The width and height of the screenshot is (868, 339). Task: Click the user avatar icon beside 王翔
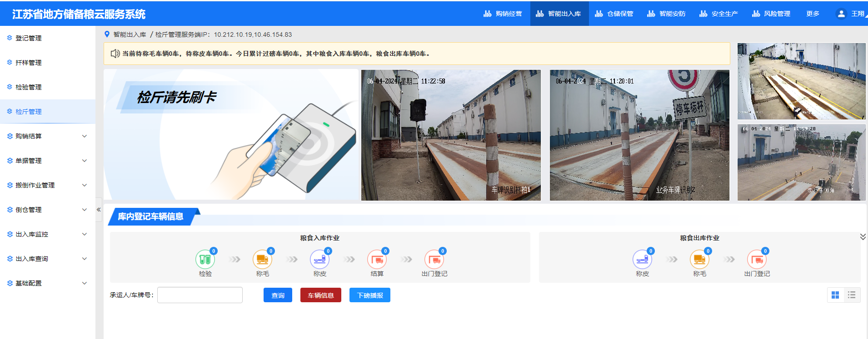click(x=841, y=14)
